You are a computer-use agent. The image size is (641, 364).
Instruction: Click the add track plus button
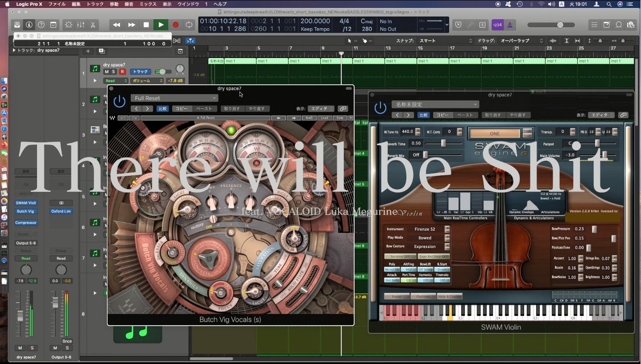(88, 51)
